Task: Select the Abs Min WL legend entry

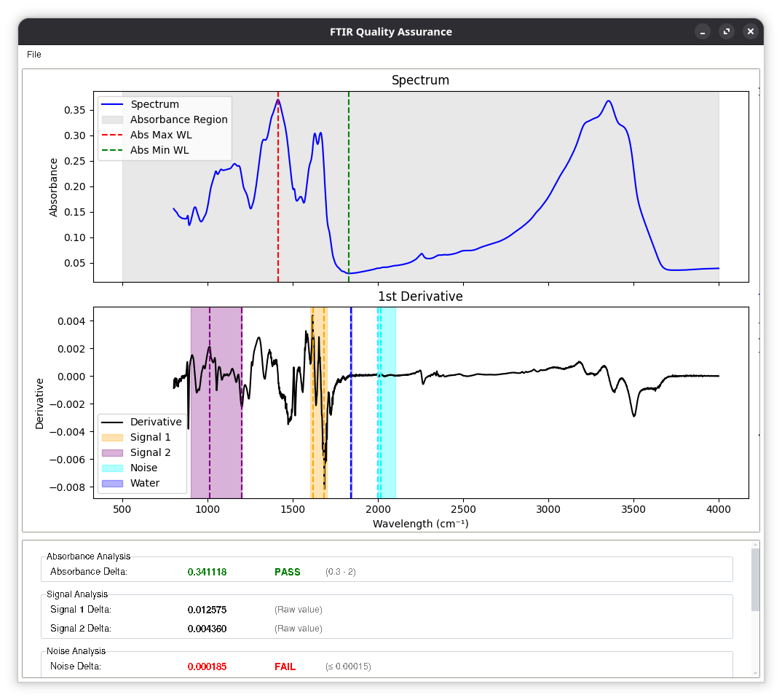Action: click(x=159, y=150)
